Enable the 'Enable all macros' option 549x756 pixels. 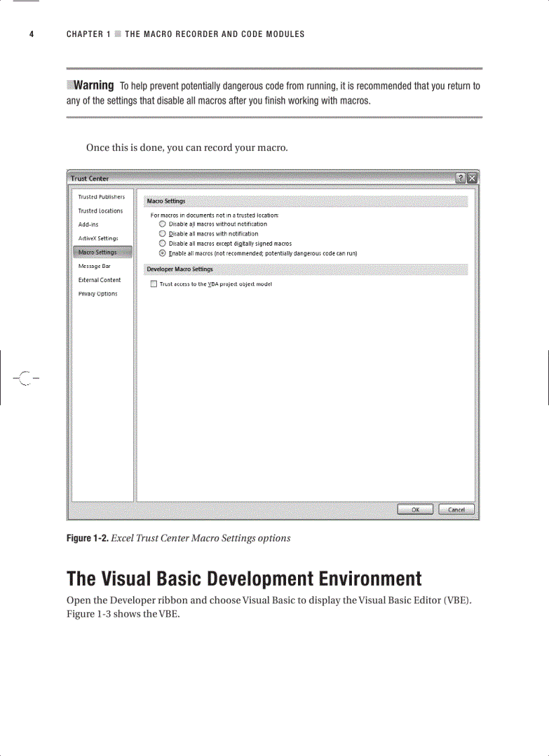coord(161,252)
